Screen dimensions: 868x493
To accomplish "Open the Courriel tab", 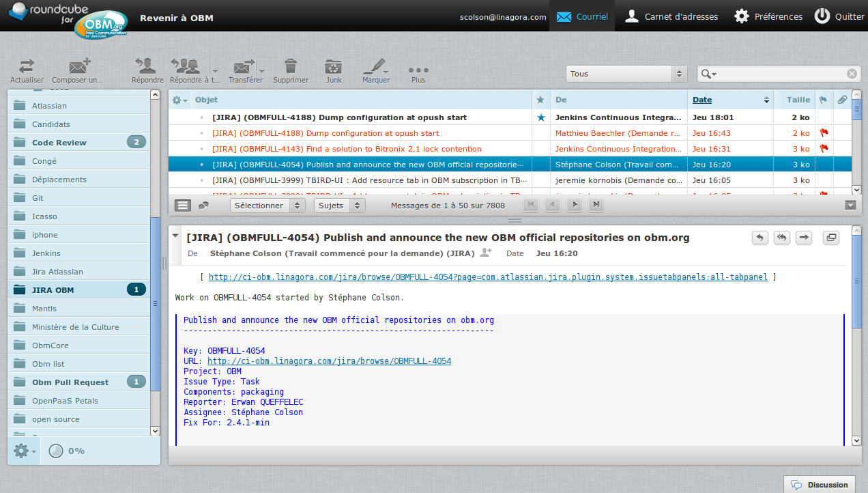I will coord(582,16).
